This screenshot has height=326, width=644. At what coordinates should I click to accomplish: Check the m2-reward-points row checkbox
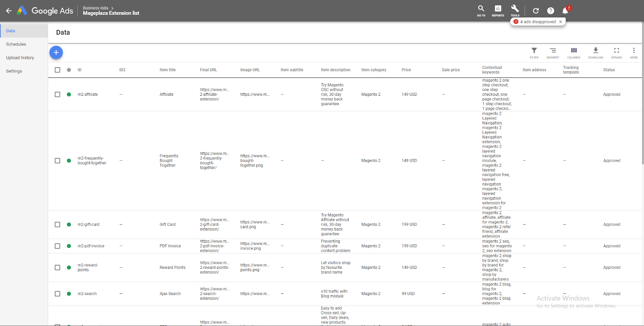58,268
